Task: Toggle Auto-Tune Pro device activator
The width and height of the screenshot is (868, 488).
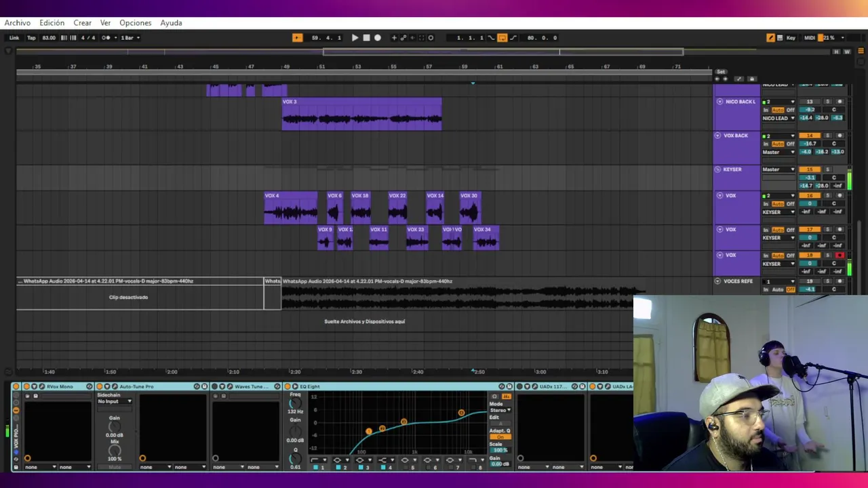Action: [99, 386]
